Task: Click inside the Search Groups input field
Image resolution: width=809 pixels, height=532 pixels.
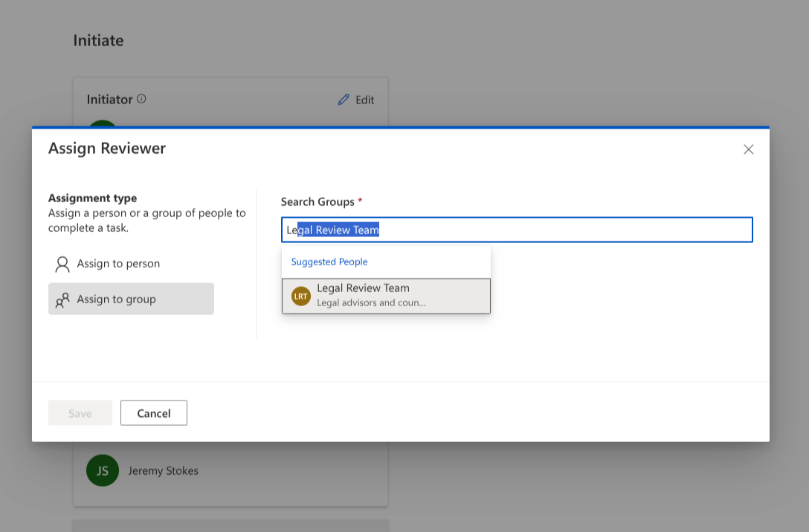Action: pos(516,230)
